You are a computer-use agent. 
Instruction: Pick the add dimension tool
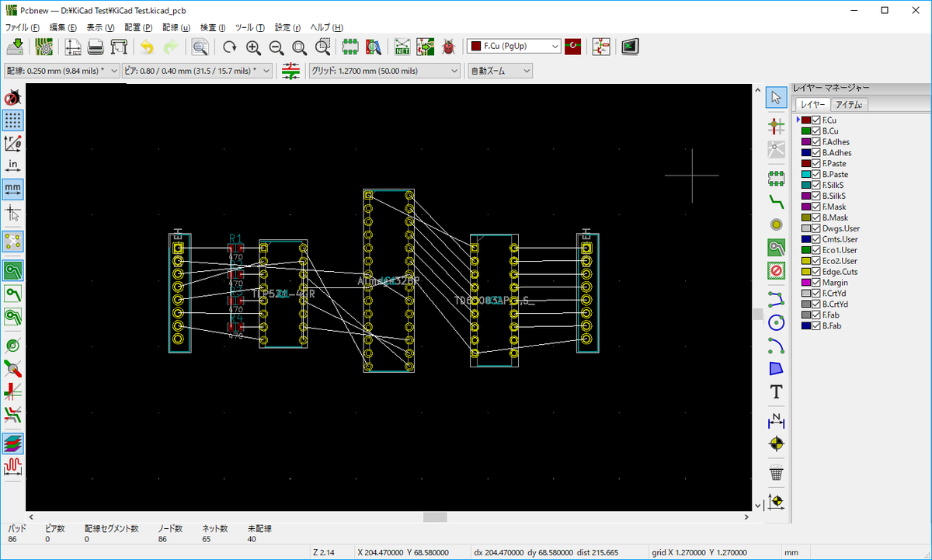[x=776, y=420]
